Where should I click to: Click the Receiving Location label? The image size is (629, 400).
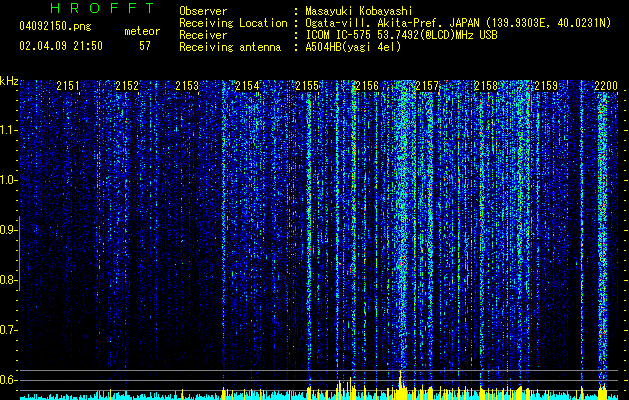(233, 23)
